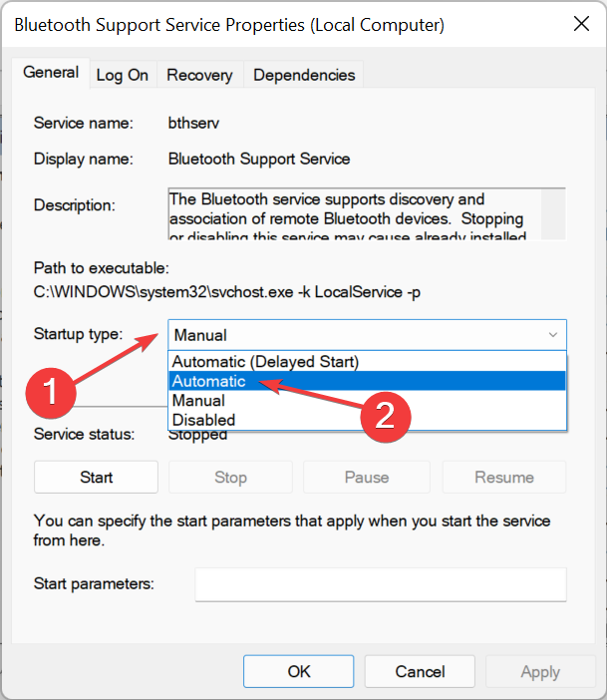Dismiss the dialog with Cancel
This screenshot has height=700, width=607.
coord(420,671)
